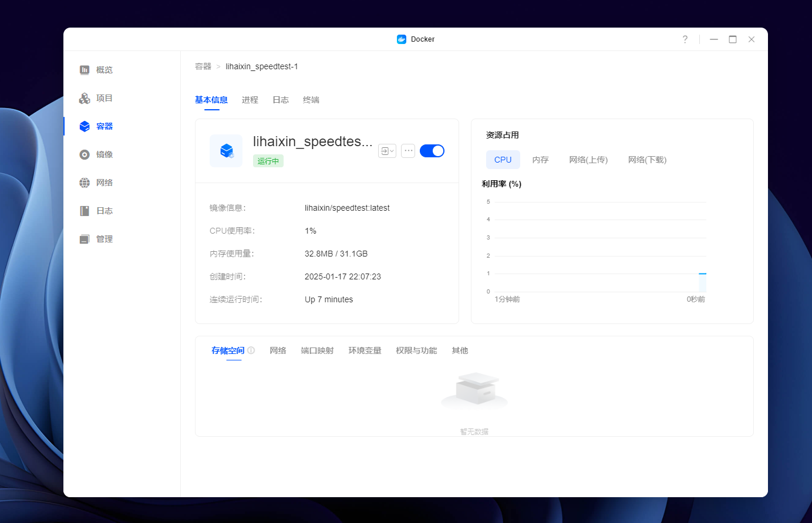Click the creation time 2025-01-17 22:07:23
This screenshot has width=812, height=523.
[x=343, y=276]
